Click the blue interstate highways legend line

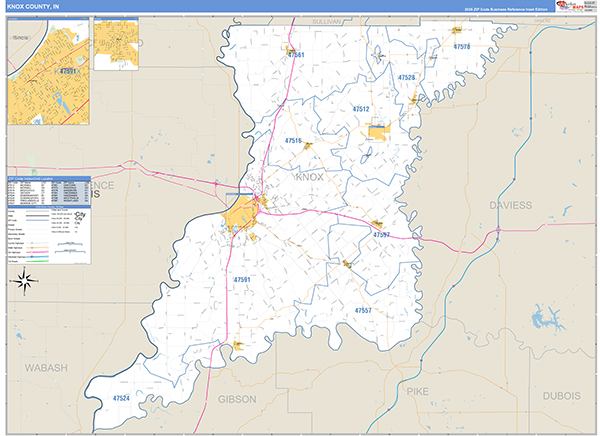[38, 257]
